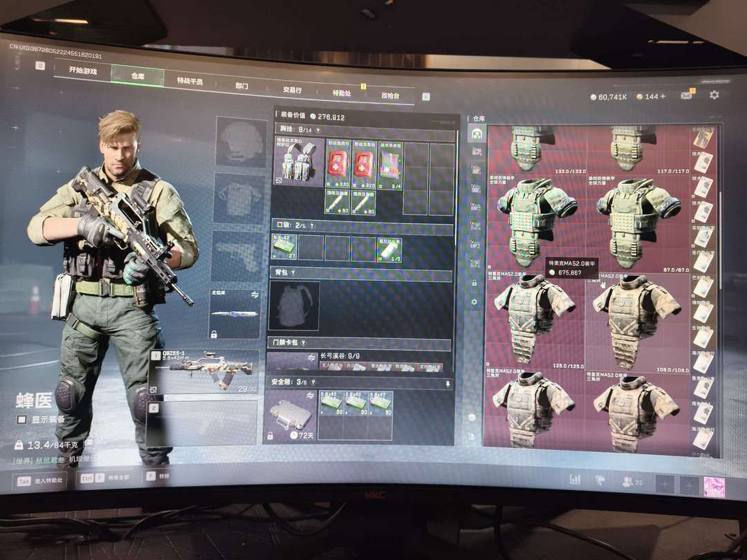Select the armor with durability 117.0/117.0
This screenshot has height=560, width=747.
[639, 151]
